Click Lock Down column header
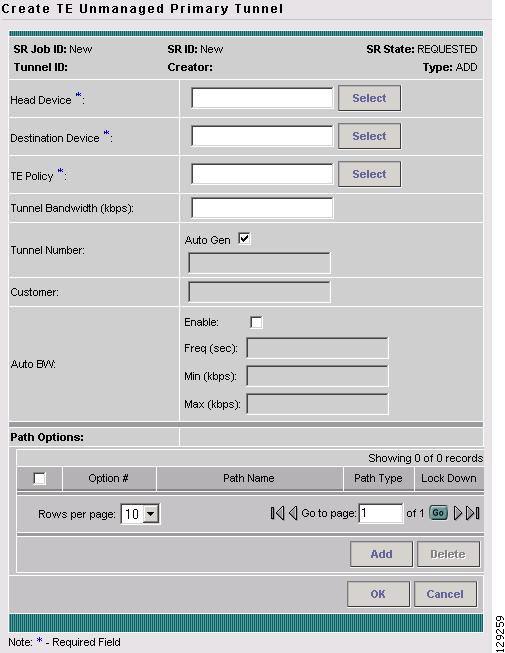The width and height of the screenshot is (505, 653). coord(449,479)
